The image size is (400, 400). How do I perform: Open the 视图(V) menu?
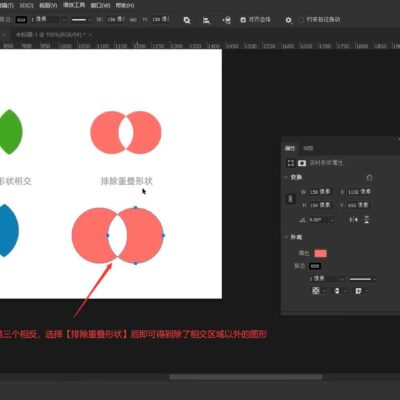click(x=48, y=6)
